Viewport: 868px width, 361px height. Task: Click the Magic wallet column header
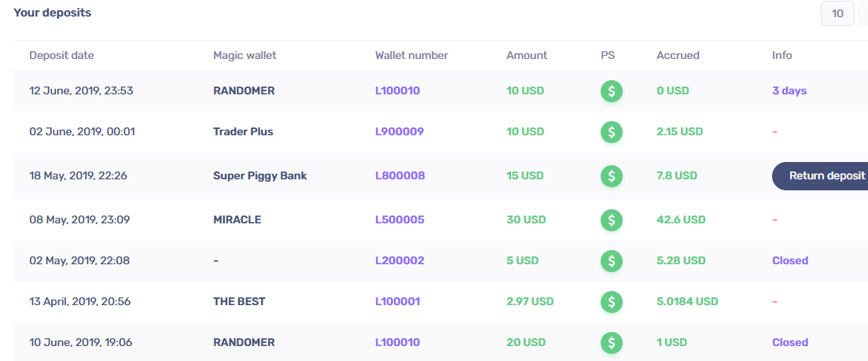click(x=245, y=55)
